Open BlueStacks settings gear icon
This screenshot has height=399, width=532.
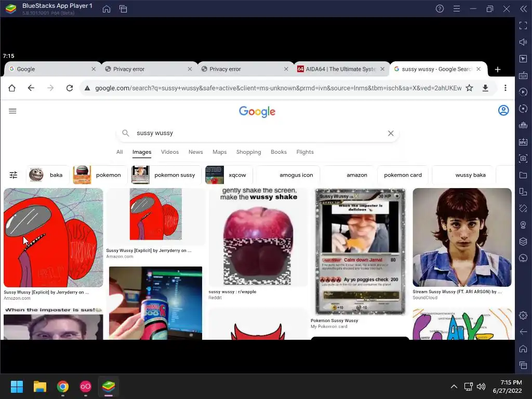pyautogui.click(x=523, y=315)
